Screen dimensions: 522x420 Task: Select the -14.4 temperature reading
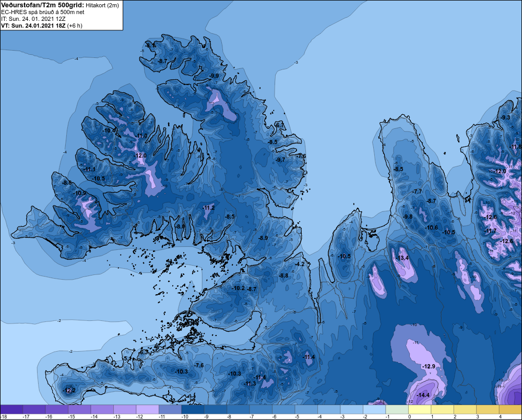point(423,395)
